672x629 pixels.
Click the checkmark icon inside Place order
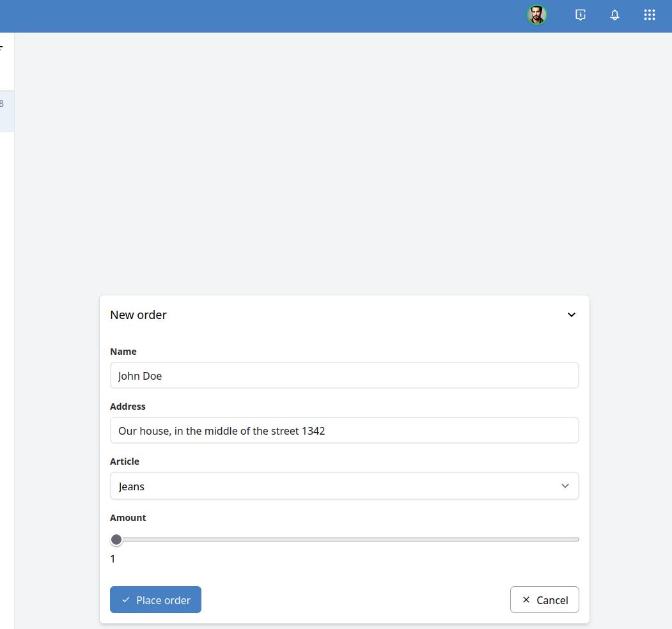126,600
